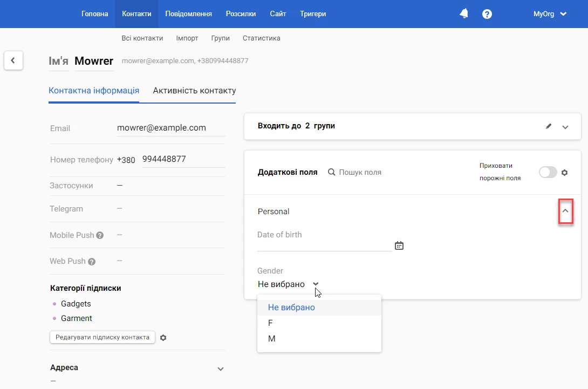588x389 pixels.
Task: Open the Тригери menu
Action: click(x=313, y=14)
